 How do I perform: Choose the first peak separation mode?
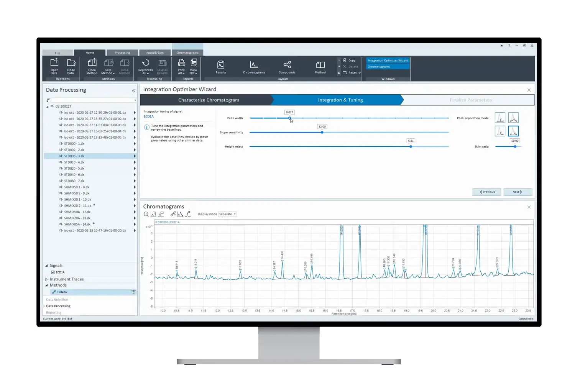(x=500, y=118)
